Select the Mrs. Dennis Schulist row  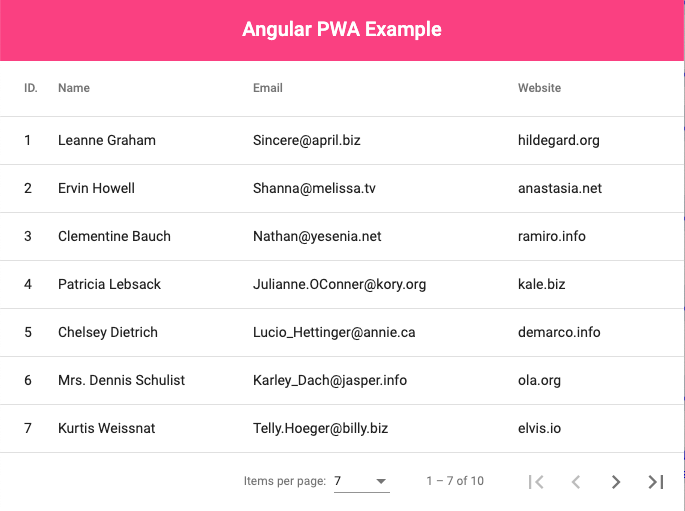click(x=121, y=380)
